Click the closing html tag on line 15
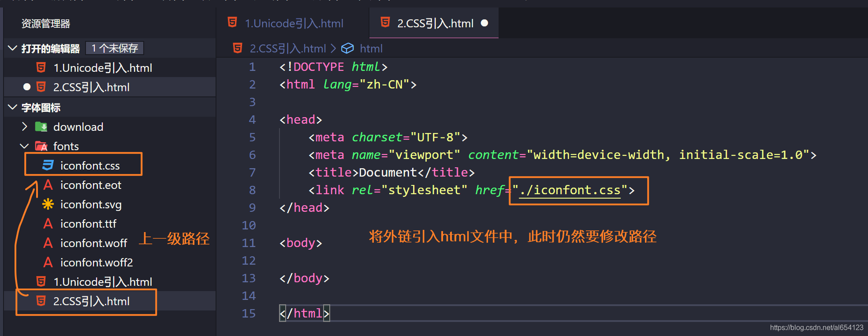 pos(304,314)
